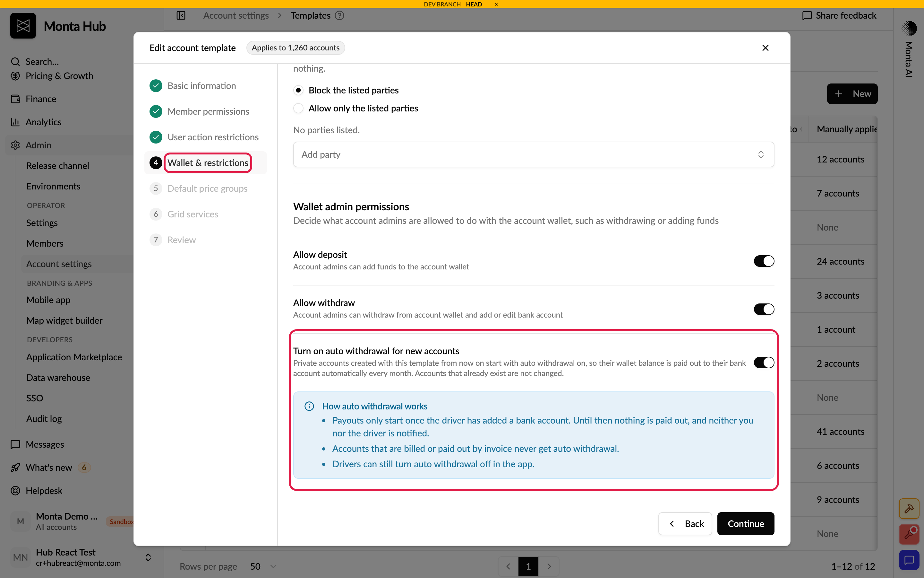
Task: Click the Monta AI sparkle icon
Action: tap(909, 28)
